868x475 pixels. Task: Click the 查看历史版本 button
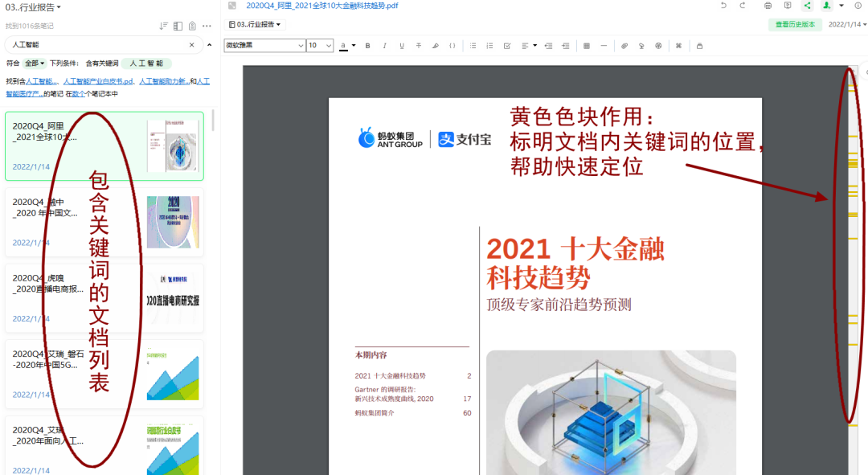pyautogui.click(x=795, y=25)
